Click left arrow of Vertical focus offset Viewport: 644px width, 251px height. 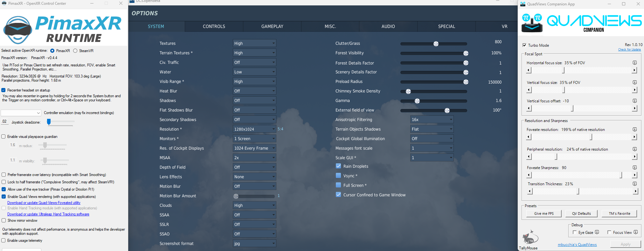coord(529,108)
